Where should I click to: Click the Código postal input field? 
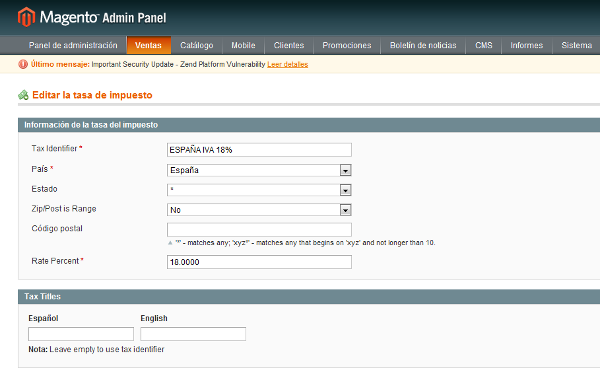tap(259, 230)
